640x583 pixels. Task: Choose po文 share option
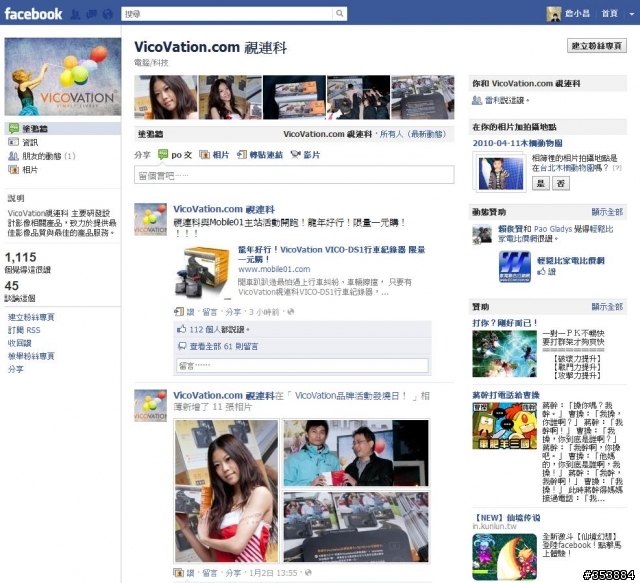click(x=176, y=155)
